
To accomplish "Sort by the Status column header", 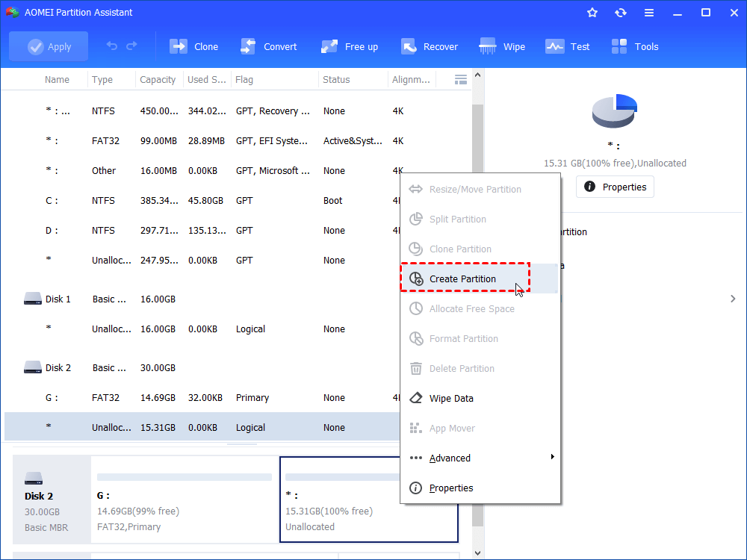I will pyautogui.click(x=336, y=80).
